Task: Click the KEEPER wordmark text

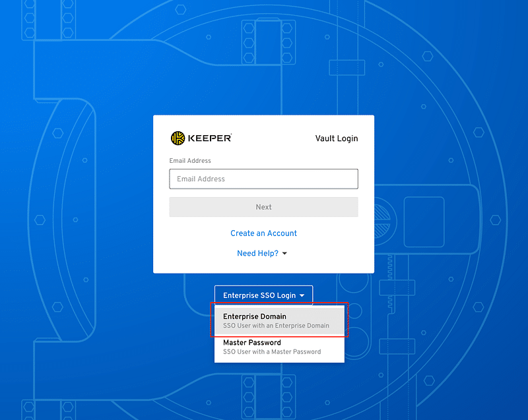Action: (210, 138)
